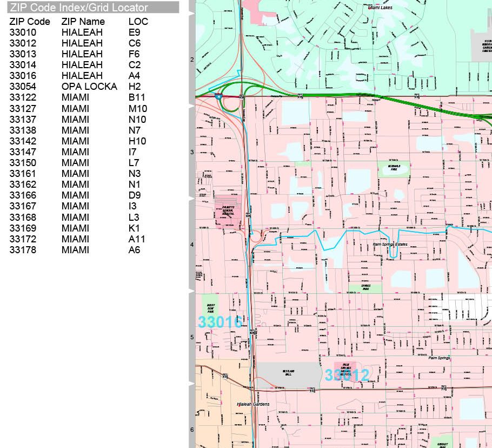
Task: Select ZIP code 33162 in the index
Action: click(x=23, y=185)
